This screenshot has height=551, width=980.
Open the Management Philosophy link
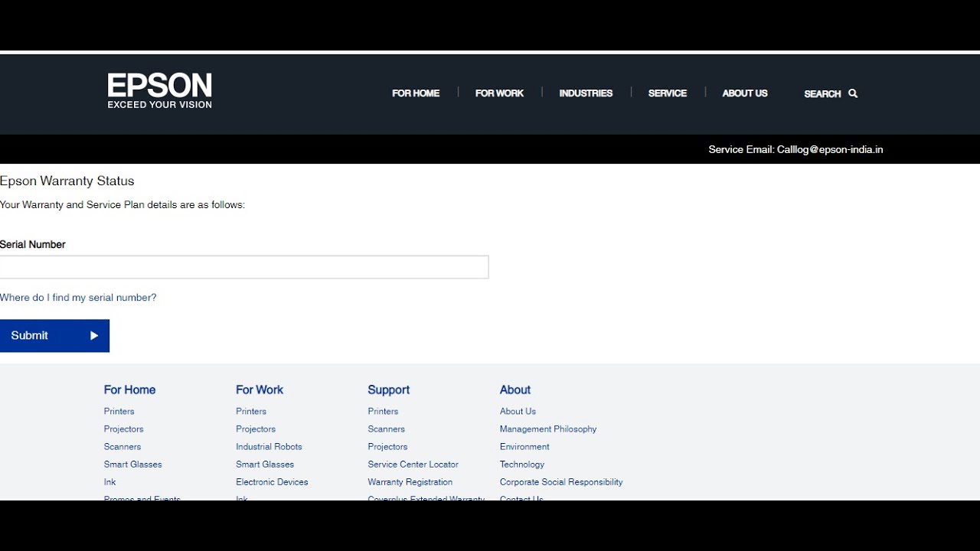click(x=548, y=429)
